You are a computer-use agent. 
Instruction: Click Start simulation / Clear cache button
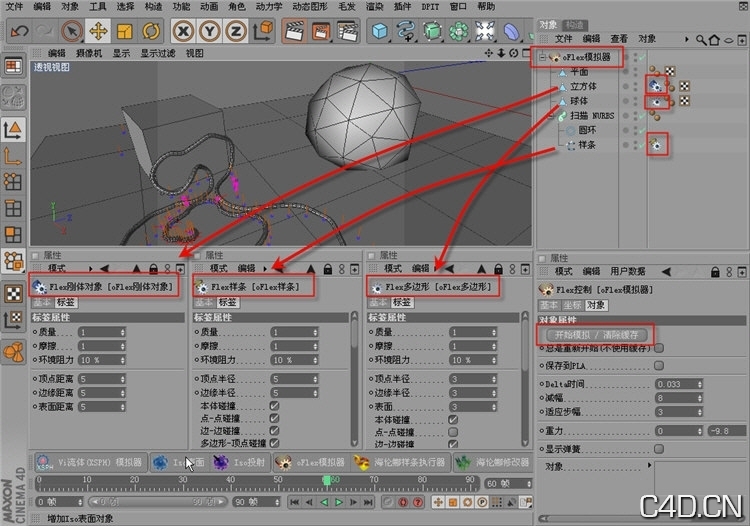click(596, 335)
